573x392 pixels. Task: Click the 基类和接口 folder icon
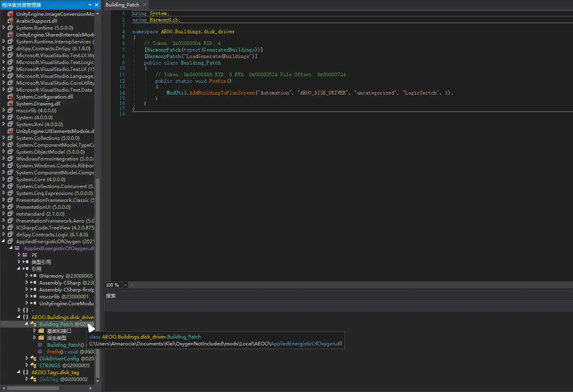(x=41, y=331)
